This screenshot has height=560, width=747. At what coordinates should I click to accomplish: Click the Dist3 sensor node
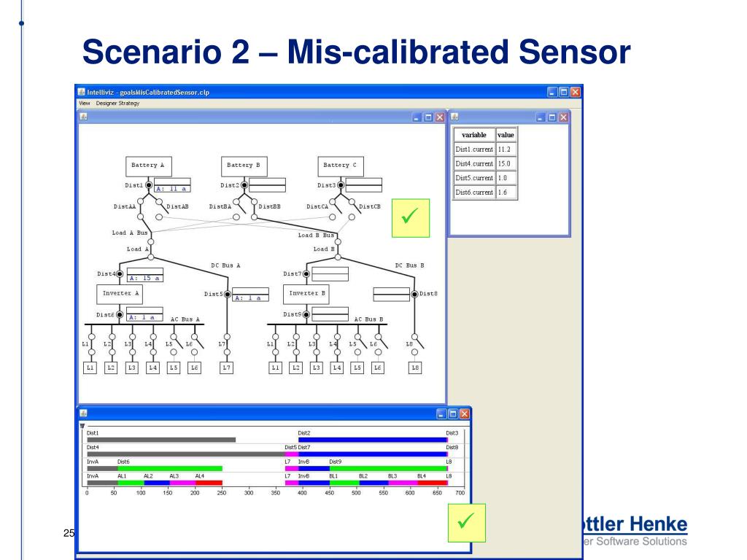tap(341, 185)
